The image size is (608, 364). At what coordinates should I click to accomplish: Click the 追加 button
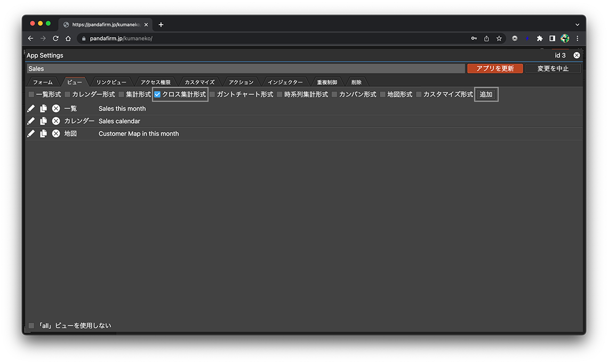(486, 94)
